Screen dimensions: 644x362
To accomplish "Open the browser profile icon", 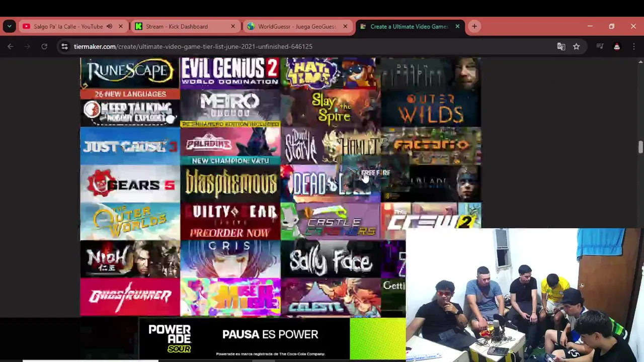I will click(x=617, y=46).
